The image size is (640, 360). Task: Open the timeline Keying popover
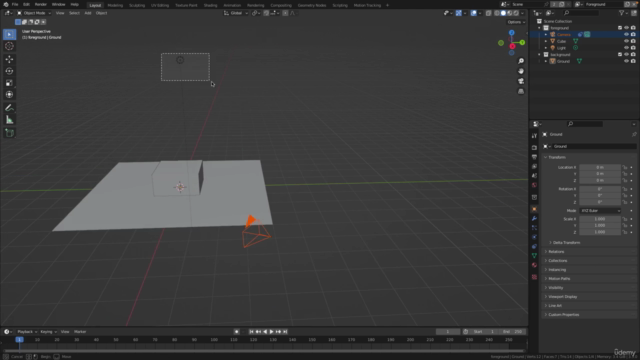pos(48,332)
